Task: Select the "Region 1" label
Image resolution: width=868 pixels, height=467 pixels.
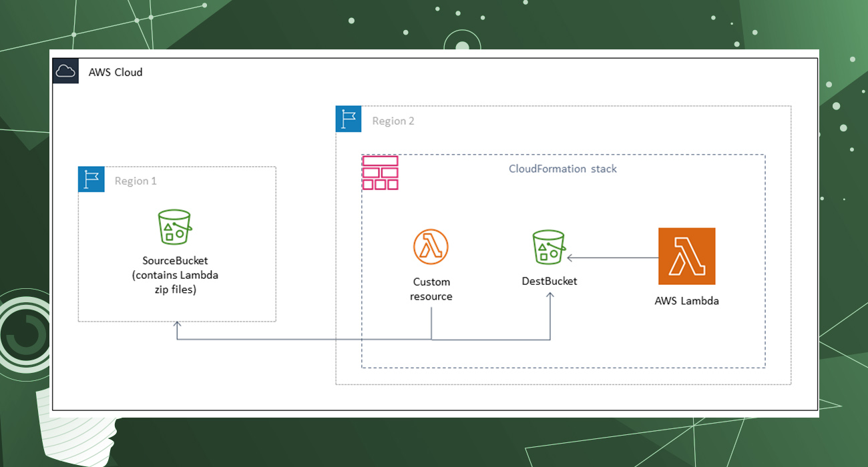Action: point(136,181)
